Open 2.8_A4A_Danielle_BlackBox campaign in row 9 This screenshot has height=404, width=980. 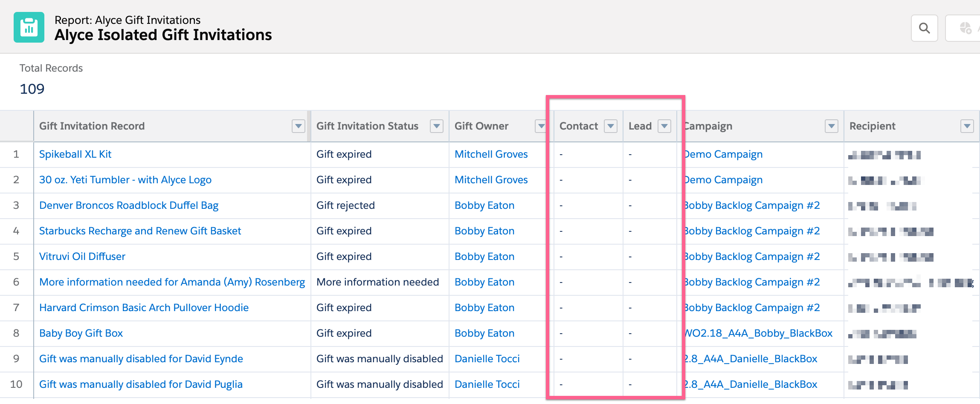pos(751,359)
